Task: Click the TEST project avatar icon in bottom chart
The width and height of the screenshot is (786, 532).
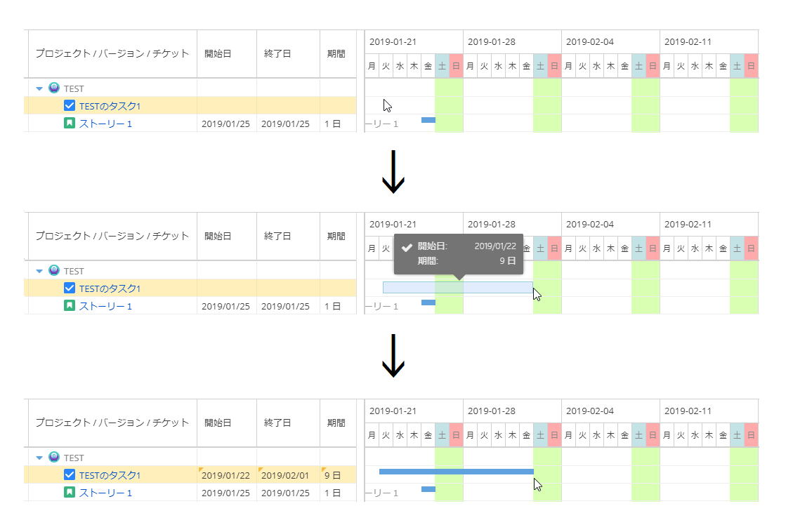Action: coord(54,458)
